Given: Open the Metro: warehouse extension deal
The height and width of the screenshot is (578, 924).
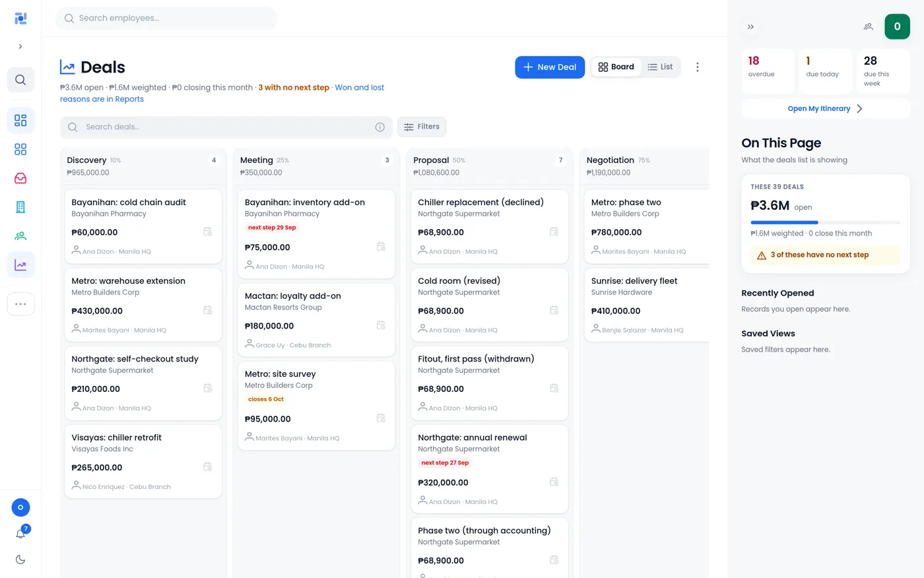Looking at the screenshot, I should pyautogui.click(x=143, y=305).
